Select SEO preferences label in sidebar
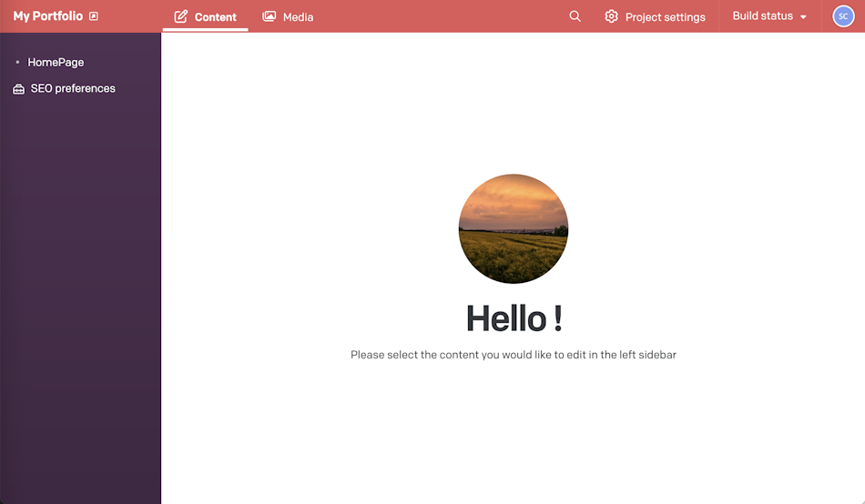865x504 pixels. click(73, 88)
